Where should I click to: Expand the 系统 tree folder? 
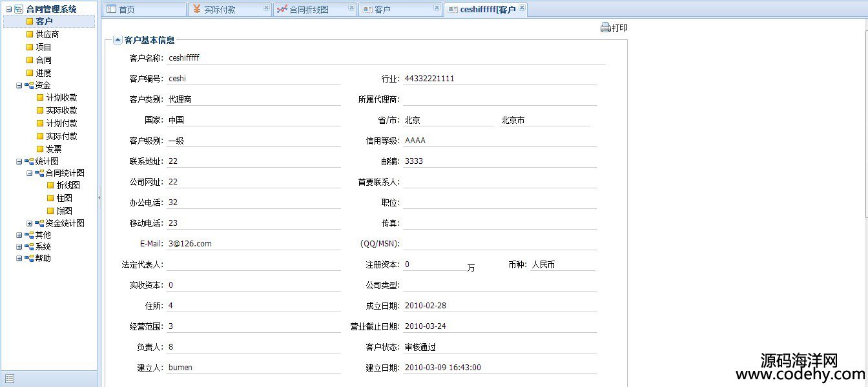[x=19, y=246]
